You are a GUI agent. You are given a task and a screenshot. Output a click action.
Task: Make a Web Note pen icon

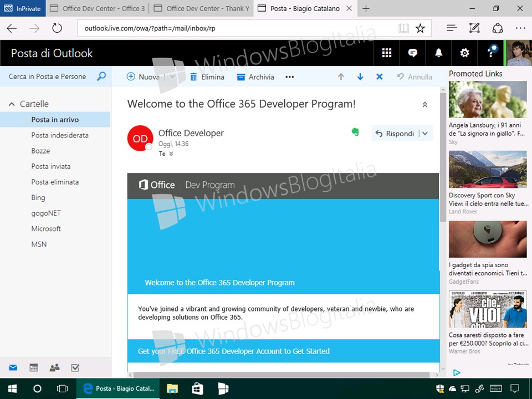474,28
